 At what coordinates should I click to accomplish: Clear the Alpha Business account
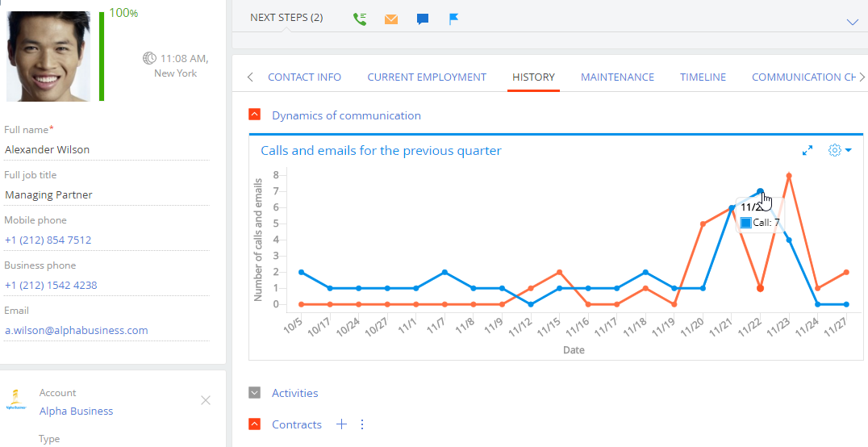pos(206,400)
